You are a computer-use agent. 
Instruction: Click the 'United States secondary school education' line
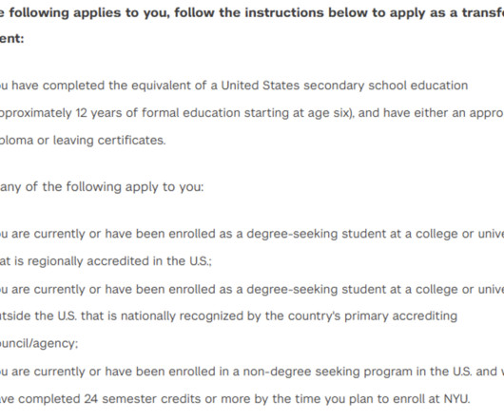point(234,86)
